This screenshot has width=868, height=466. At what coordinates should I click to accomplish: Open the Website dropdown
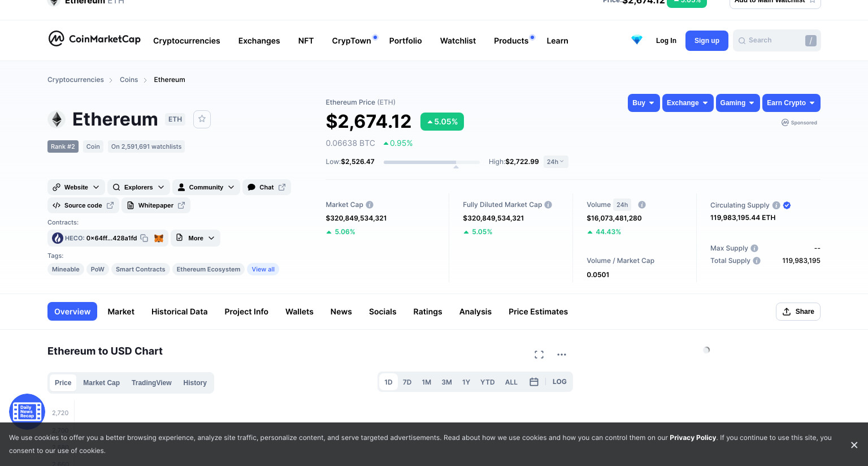point(76,187)
